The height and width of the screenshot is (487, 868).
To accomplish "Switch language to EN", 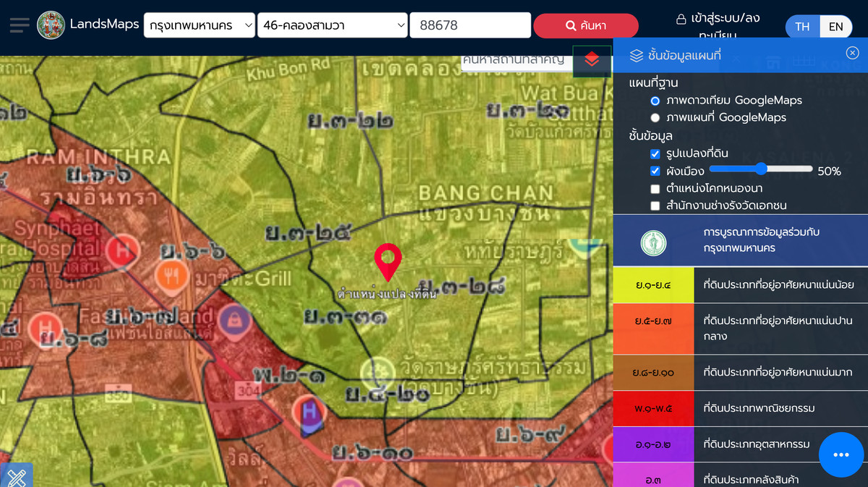I will click(835, 27).
